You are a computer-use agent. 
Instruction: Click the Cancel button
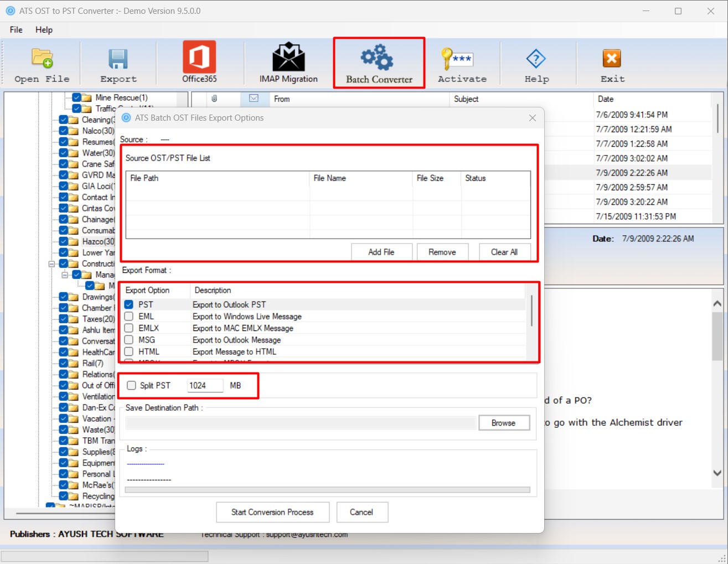pos(362,512)
